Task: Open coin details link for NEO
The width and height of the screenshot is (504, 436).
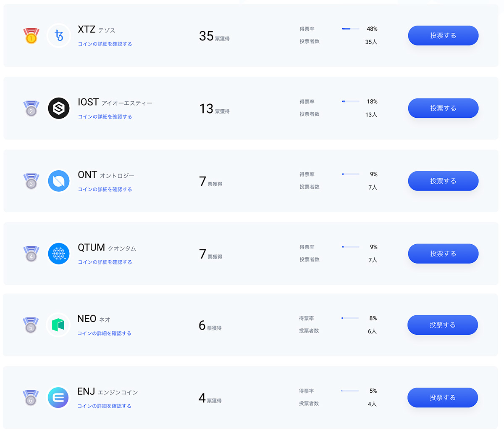Action: pyautogui.click(x=105, y=333)
